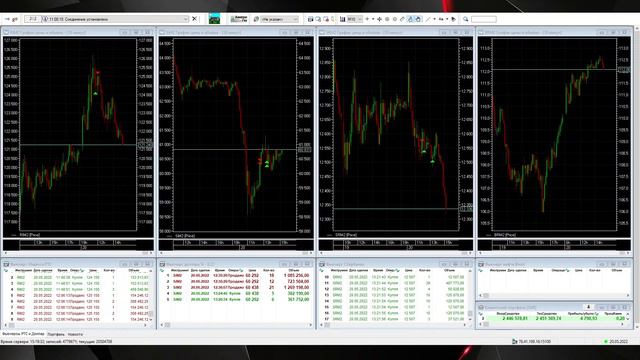
Task: Click the SiM2 deals row with 723 504,00
Action: click(236, 282)
